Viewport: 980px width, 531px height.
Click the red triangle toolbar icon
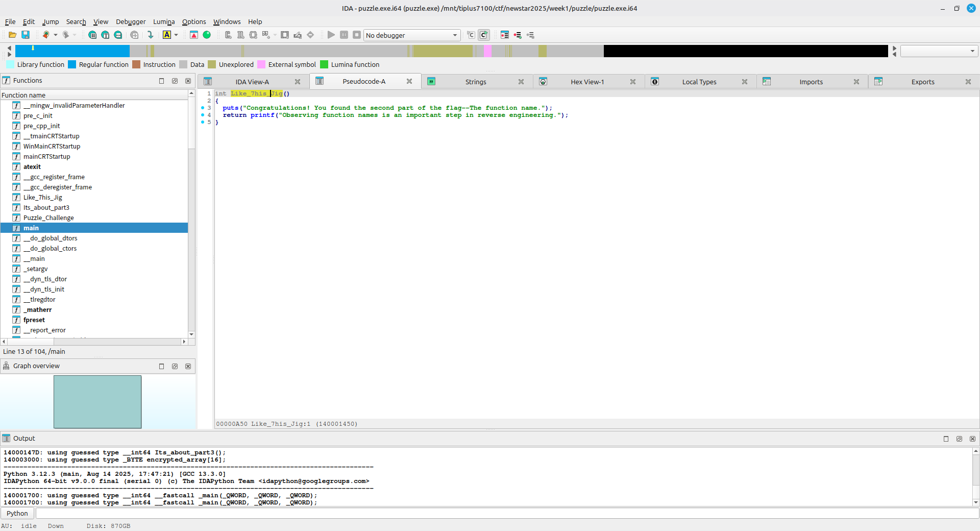[194, 35]
